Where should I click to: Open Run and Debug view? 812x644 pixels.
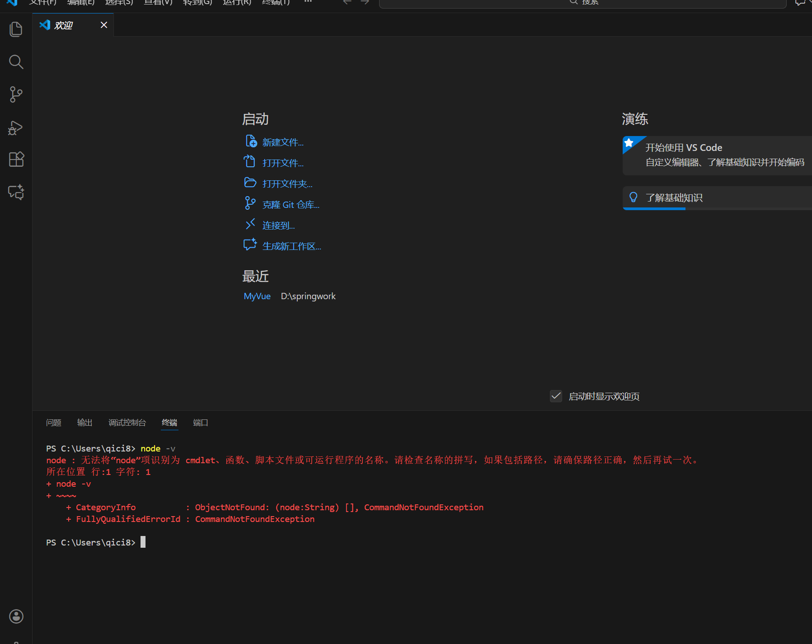pyautogui.click(x=16, y=128)
